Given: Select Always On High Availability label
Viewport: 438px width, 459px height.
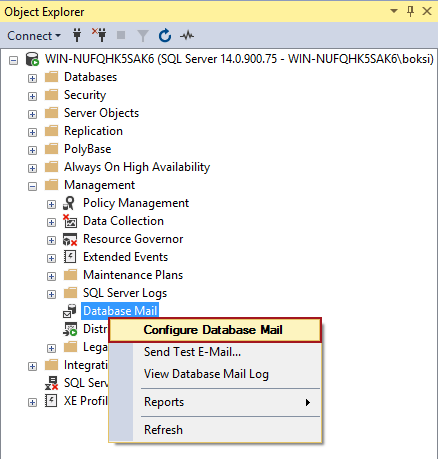Looking at the screenshot, I should pyautogui.click(x=137, y=167).
